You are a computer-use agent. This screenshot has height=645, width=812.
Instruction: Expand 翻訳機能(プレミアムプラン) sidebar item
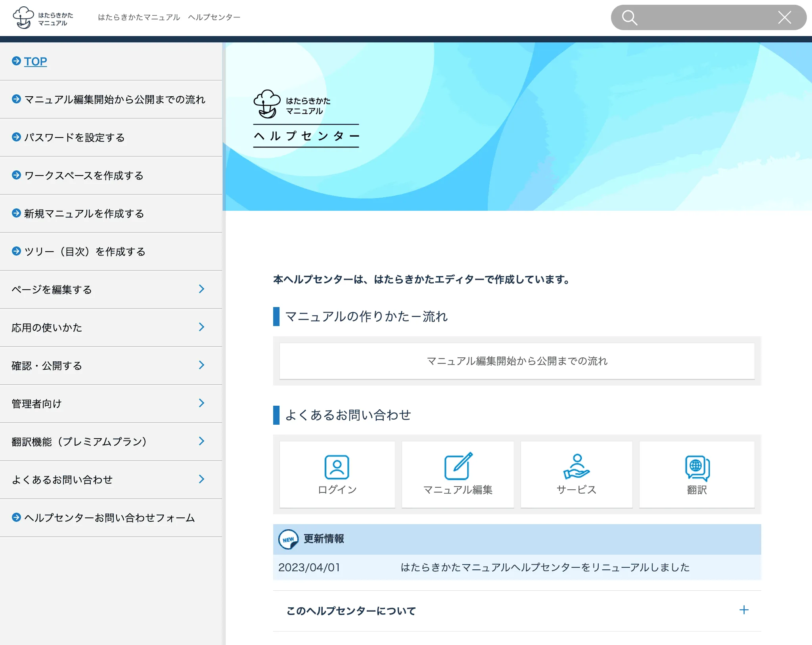201,441
